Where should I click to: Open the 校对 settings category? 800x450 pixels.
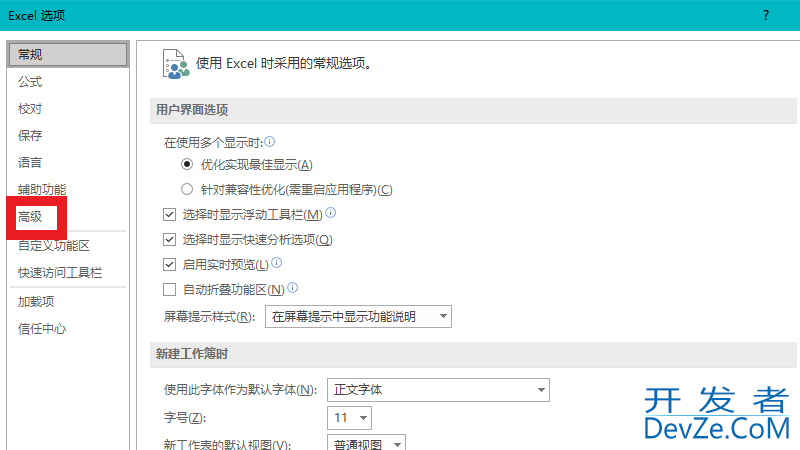pyautogui.click(x=30, y=109)
